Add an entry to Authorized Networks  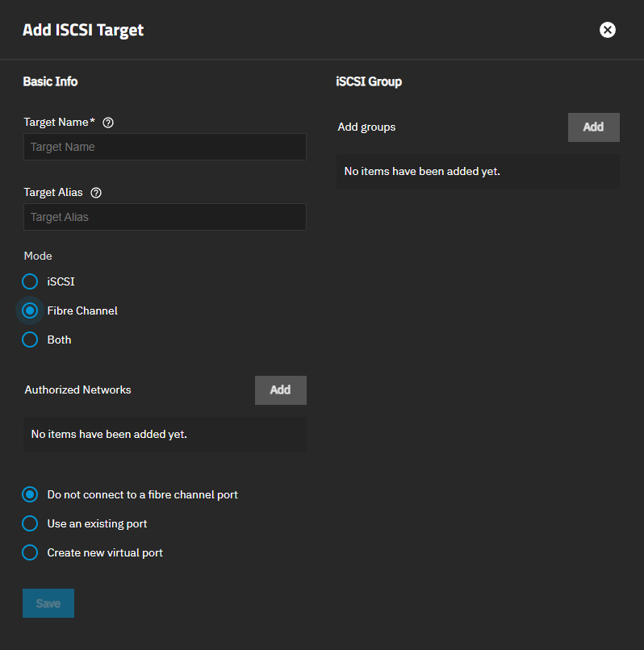coord(280,390)
